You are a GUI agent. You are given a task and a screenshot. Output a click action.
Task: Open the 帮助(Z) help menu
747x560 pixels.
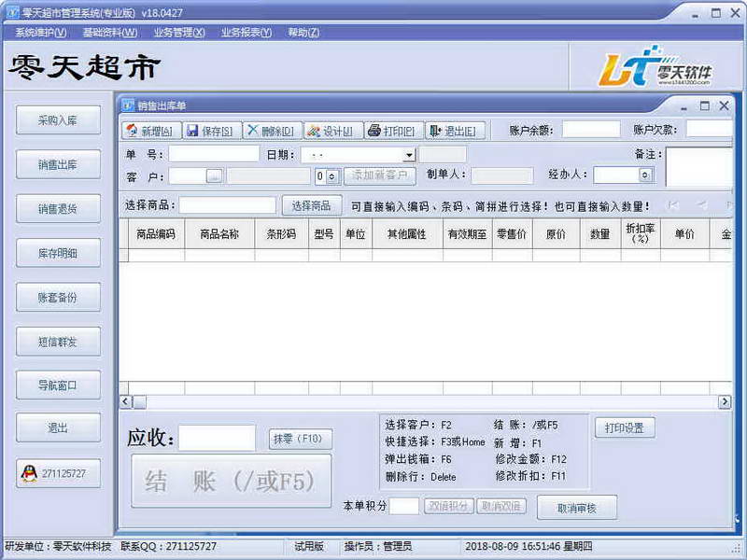[x=303, y=33]
